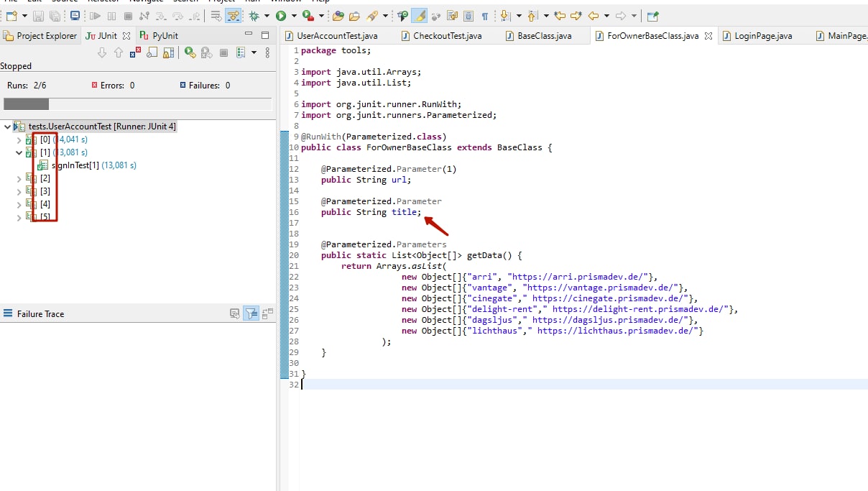The height and width of the screenshot is (491, 868).
Task: Click JUnit Next Failed Test arrow
Action: pos(101,52)
